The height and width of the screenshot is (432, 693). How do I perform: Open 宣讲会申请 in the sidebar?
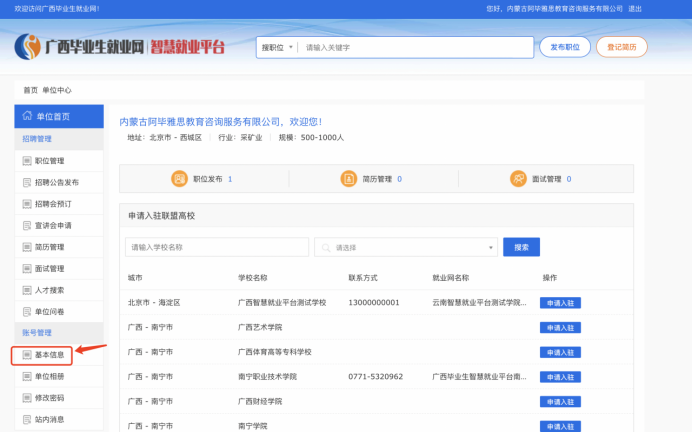[x=52, y=225]
